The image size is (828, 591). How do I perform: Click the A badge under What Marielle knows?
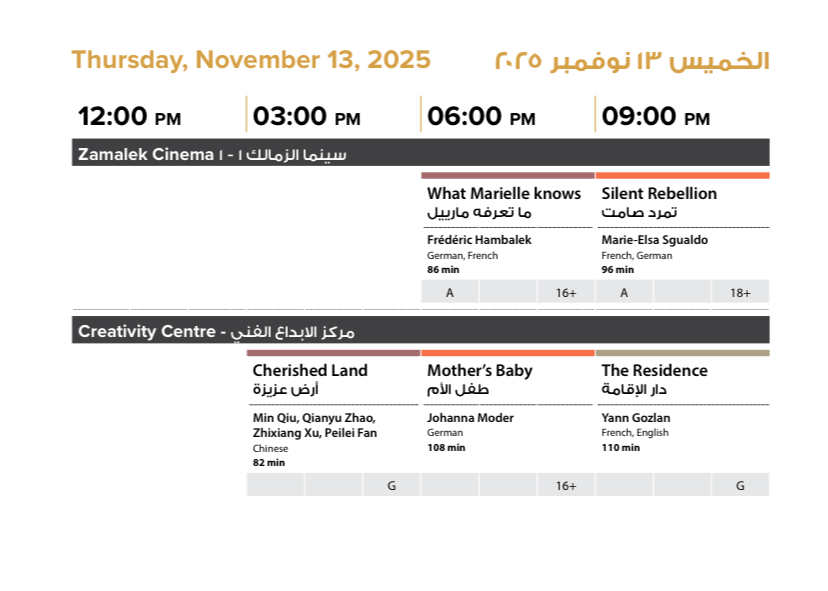[450, 292]
